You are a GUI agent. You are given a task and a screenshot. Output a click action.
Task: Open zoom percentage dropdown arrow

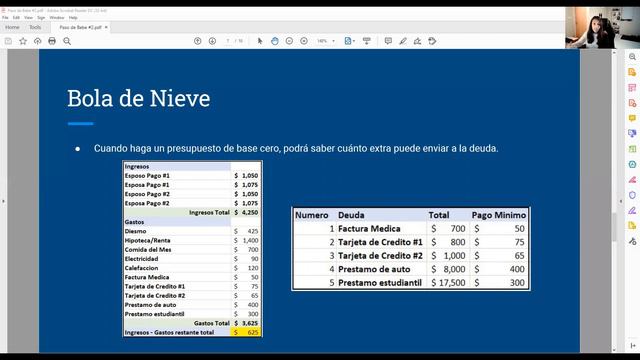pyautogui.click(x=333, y=41)
